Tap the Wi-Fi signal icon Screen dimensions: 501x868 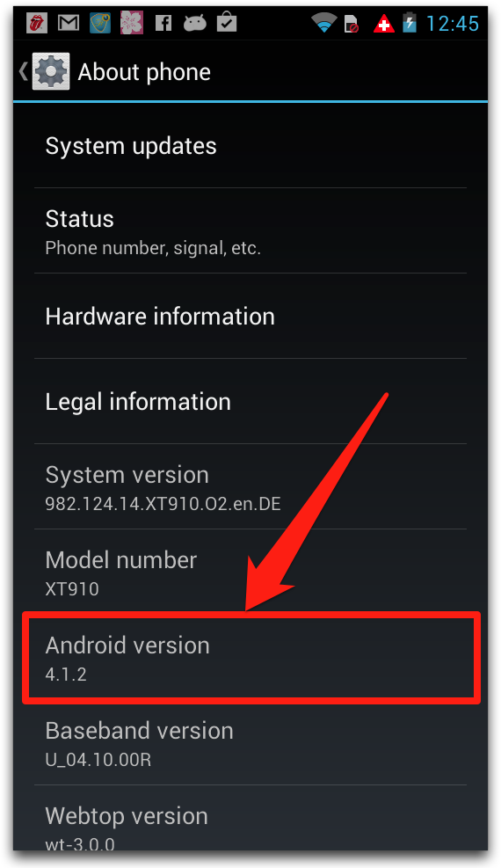(324, 23)
